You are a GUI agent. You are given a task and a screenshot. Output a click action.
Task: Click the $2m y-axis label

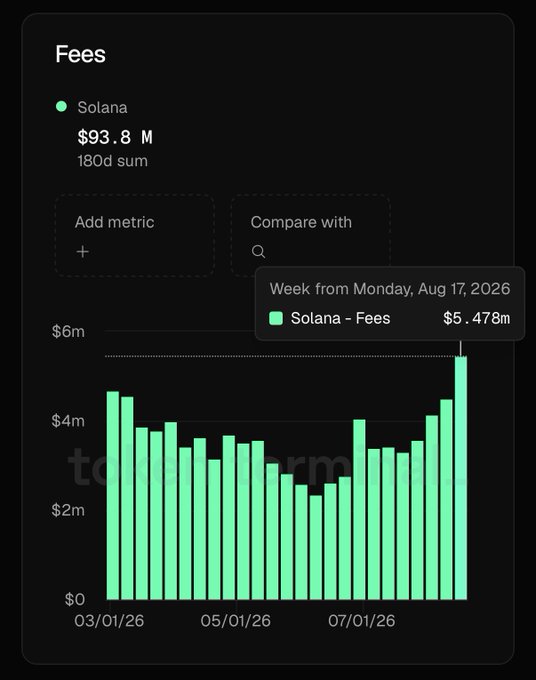68,510
